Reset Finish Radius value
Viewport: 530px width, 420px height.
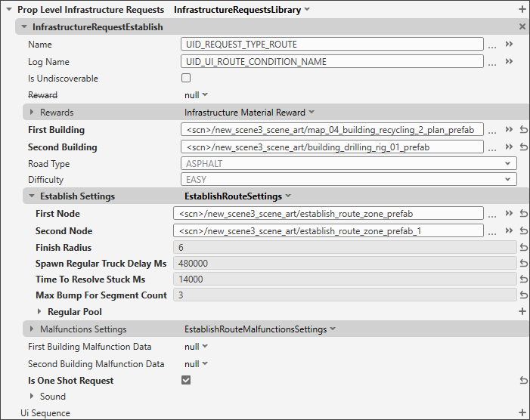tap(523, 248)
